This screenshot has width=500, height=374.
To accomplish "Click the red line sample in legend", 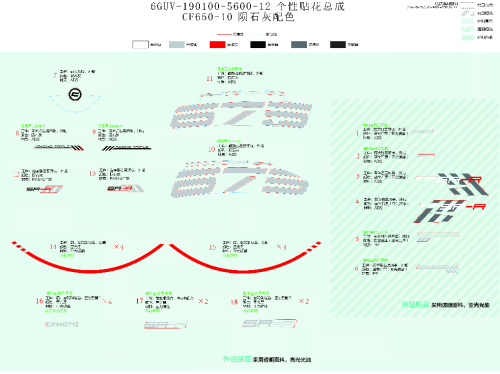I will (224, 34).
